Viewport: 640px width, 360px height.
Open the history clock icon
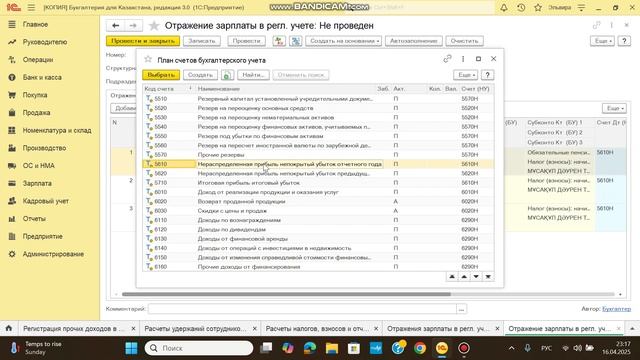pos(521,7)
